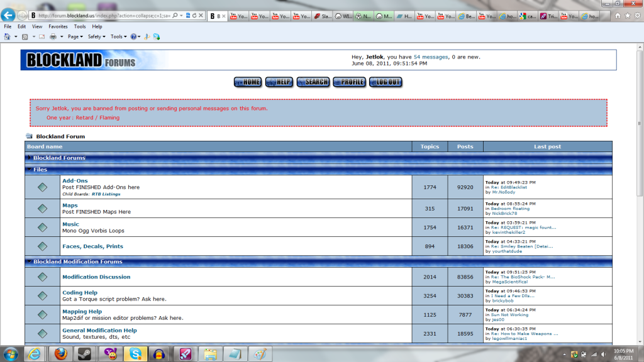Click the search magnifier in address bar
The height and width of the screenshot is (362, 644).
(175, 16)
